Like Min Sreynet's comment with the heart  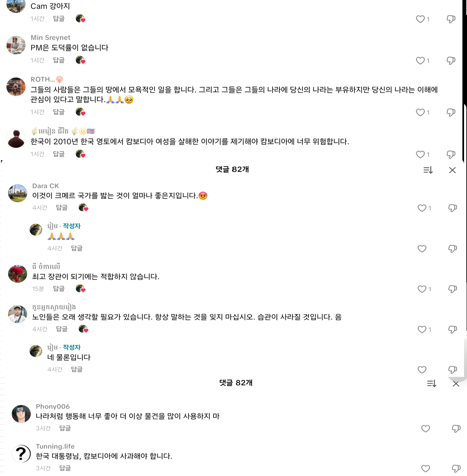point(420,61)
